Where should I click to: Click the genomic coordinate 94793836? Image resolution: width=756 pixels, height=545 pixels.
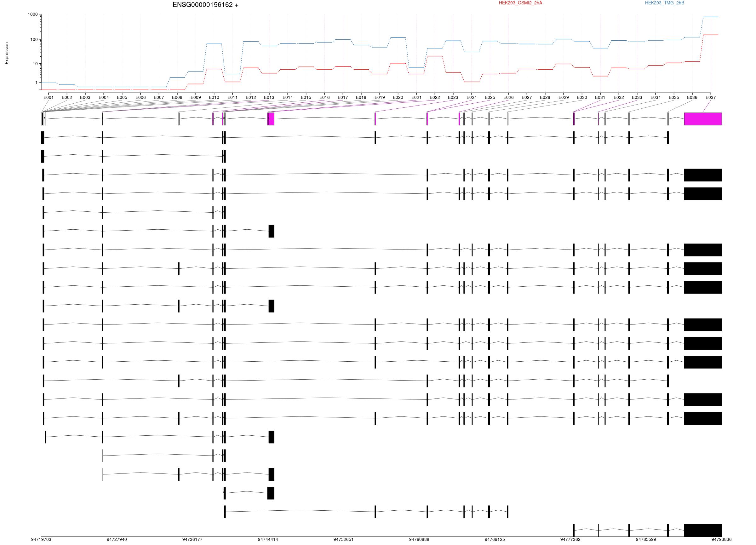click(x=722, y=539)
